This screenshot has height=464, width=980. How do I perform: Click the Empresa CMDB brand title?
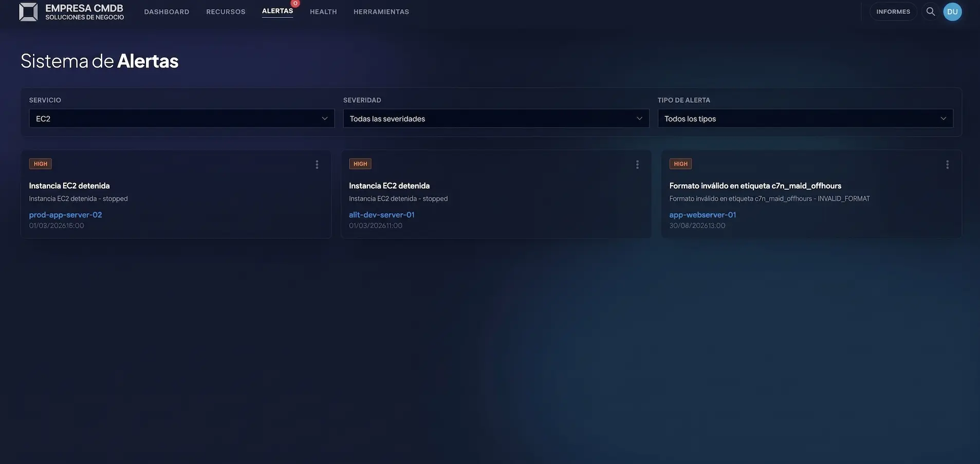pyautogui.click(x=84, y=8)
